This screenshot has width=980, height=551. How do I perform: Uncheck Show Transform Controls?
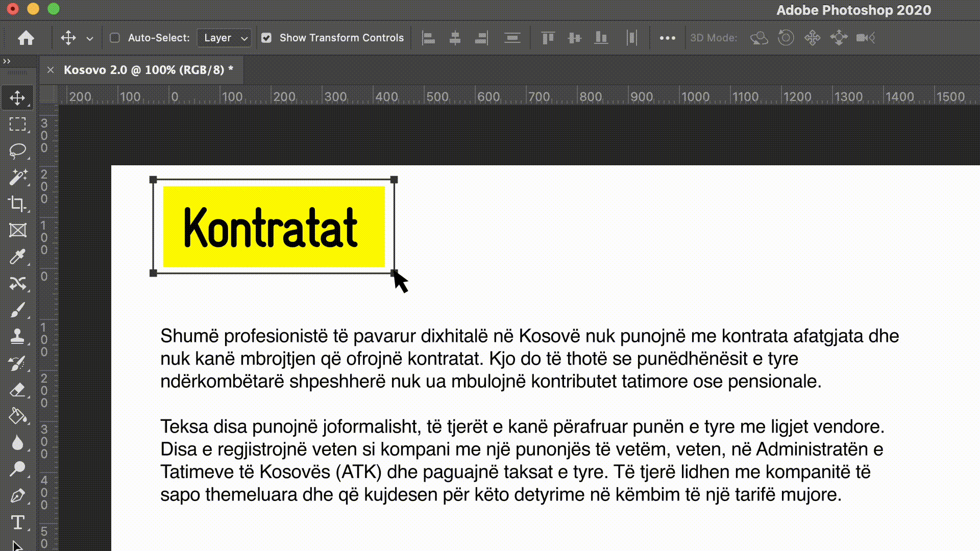pos(266,38)
